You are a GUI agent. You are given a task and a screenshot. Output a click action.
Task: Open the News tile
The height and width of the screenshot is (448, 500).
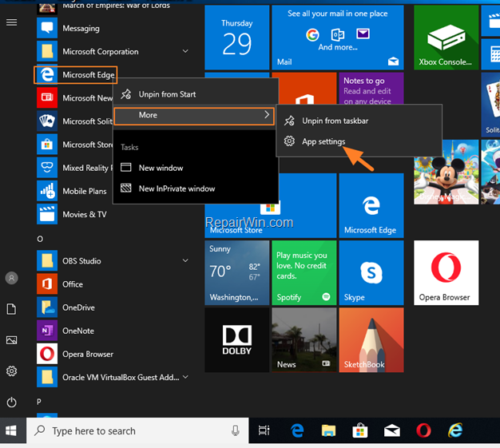(304, 340)
